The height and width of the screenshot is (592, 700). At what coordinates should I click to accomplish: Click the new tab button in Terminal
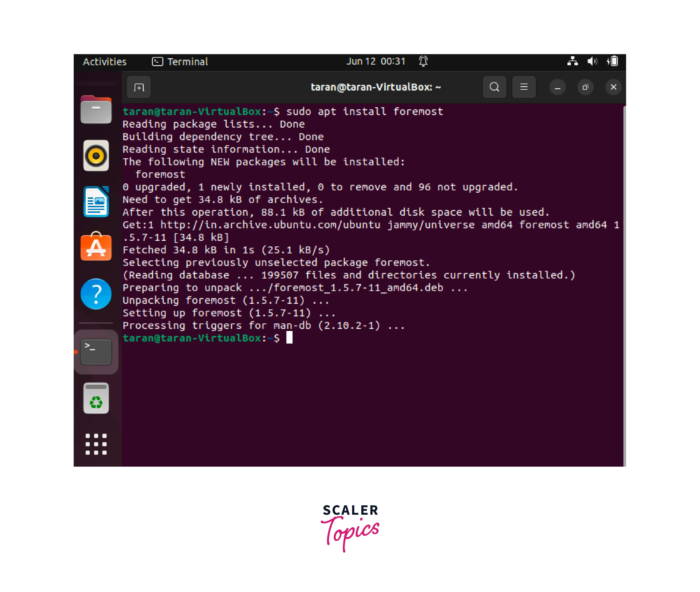[x=139, y=87]
